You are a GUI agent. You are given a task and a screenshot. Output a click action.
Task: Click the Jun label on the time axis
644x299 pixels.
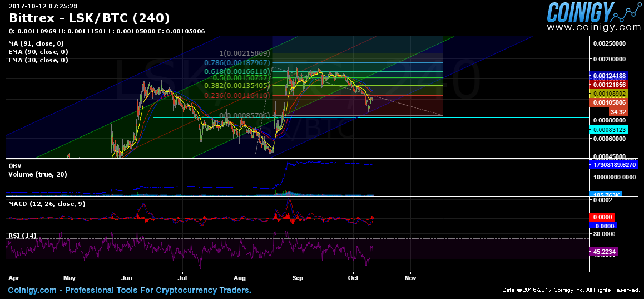[126, 278]
